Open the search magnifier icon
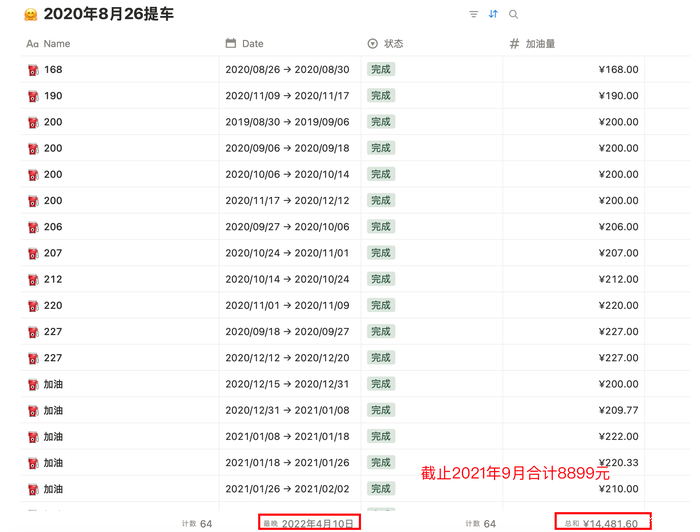 pyautogui.click(x=513, y=15)
